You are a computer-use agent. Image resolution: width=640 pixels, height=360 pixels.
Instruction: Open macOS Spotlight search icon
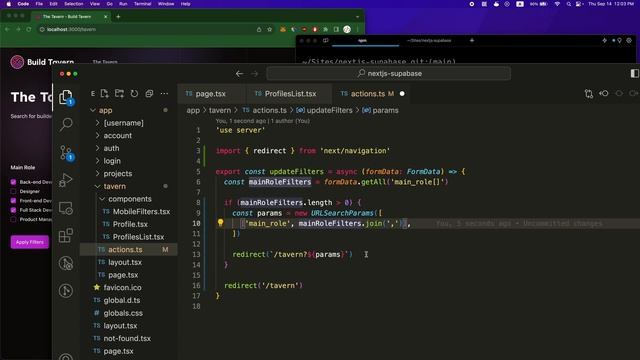(569, 4)
